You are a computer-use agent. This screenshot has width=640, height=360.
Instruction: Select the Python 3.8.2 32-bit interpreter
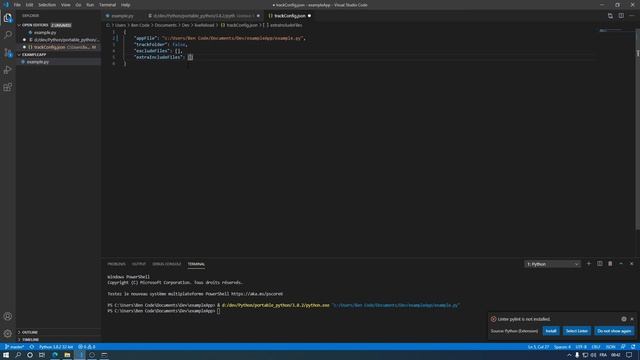(56, 347)
